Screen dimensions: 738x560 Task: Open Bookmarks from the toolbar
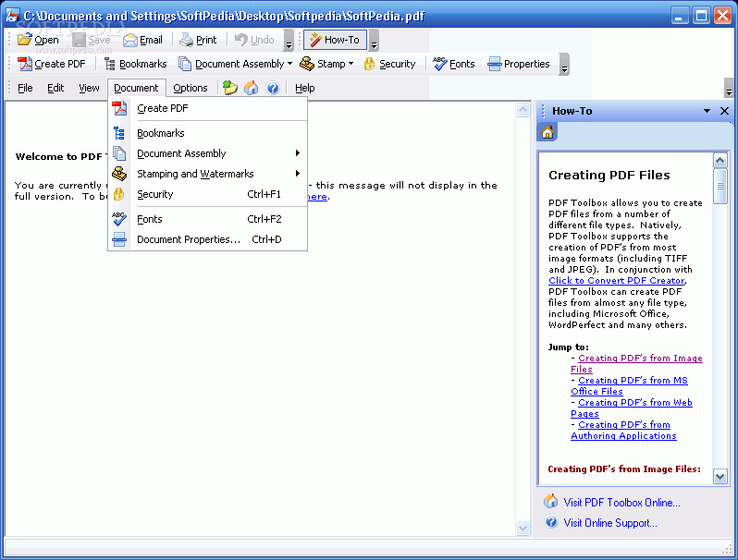[x=136, y=64]
